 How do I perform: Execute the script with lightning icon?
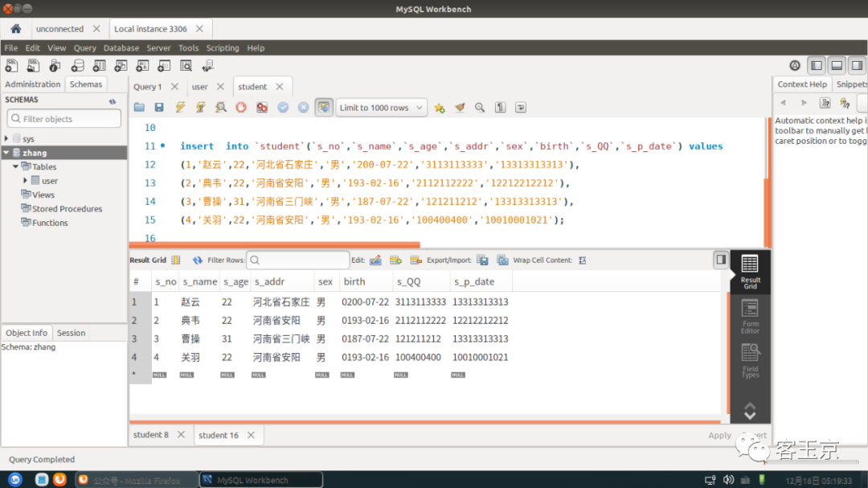pos(180,108)
